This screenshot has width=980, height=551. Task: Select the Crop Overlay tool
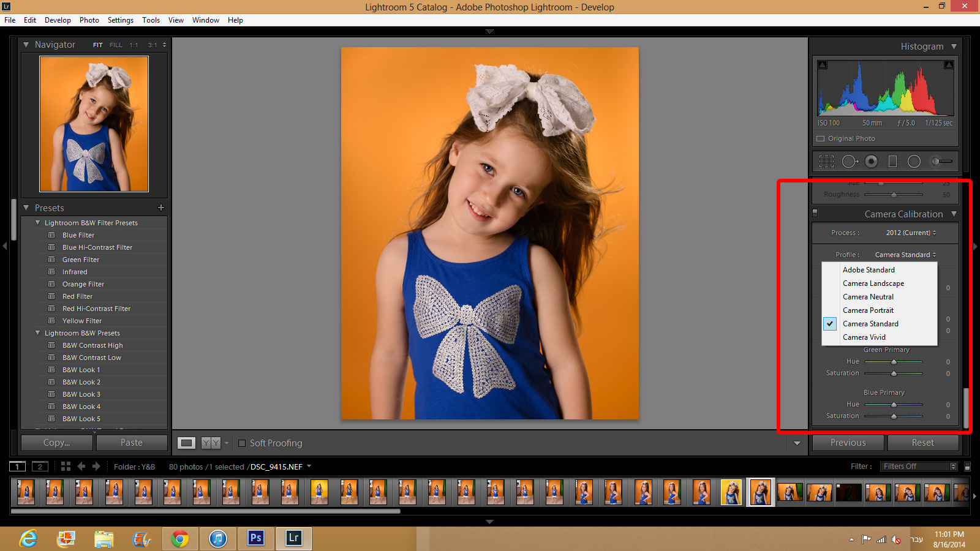(826, 162)
